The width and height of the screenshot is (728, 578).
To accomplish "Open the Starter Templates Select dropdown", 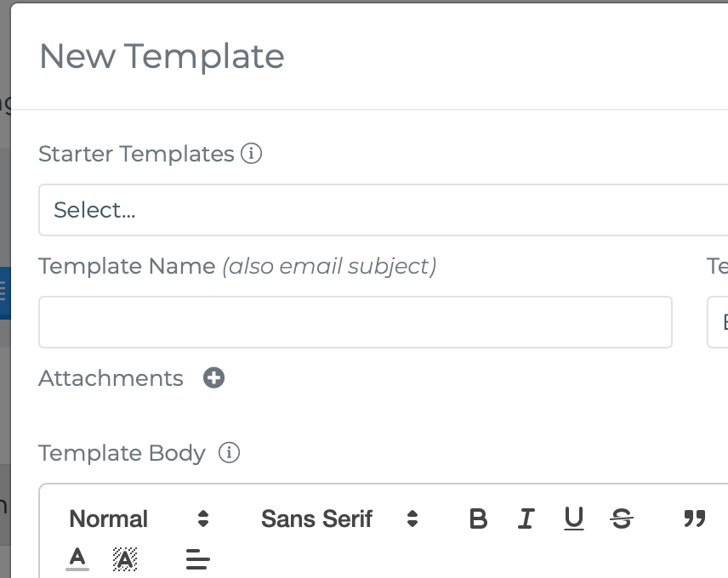I will [x=383, y=210].
